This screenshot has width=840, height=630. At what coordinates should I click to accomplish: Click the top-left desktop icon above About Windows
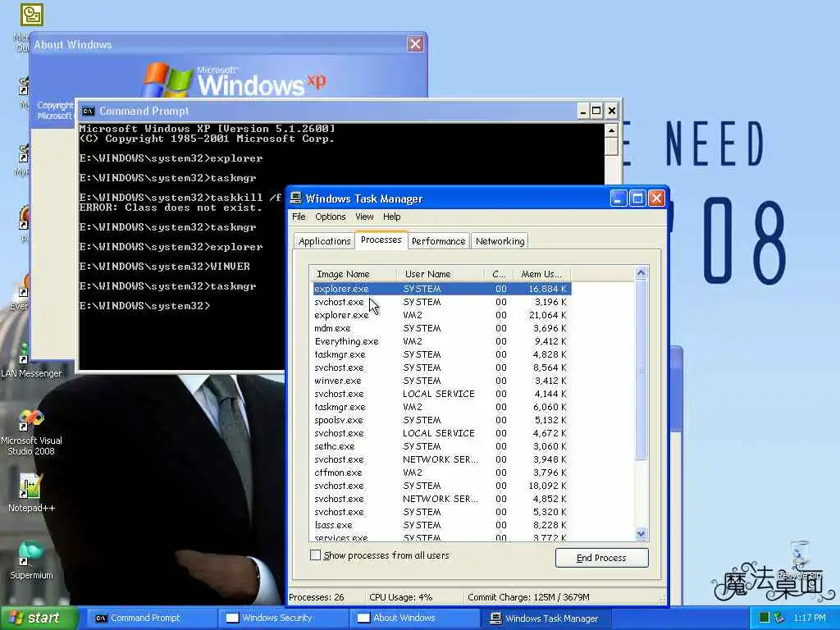32,15
